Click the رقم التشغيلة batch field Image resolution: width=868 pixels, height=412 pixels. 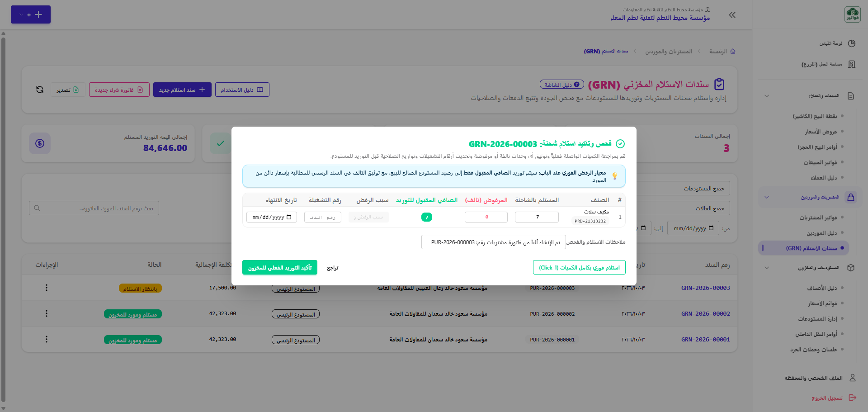tap(323, 217)
